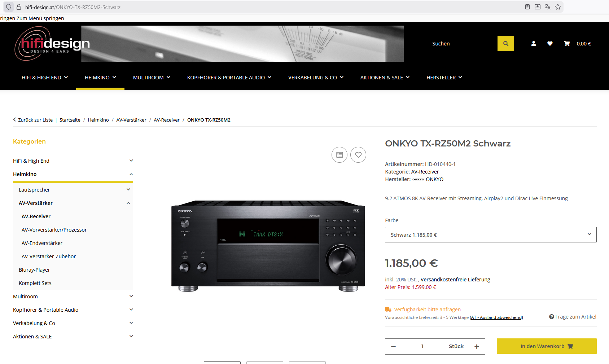Open browser translate page icon
Image resolution: width=609 pixels, height=364 pixels.
click(x=547, y=7)
